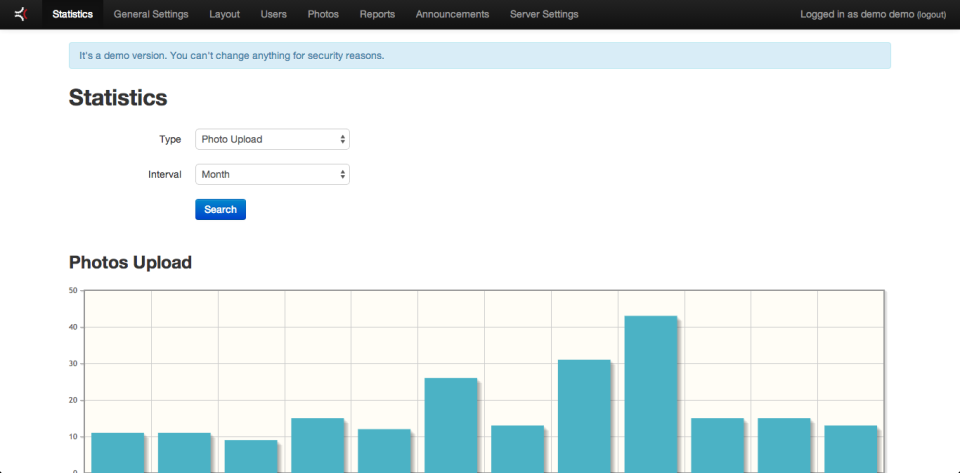The height and width of the screenshot is (473, 960).
Task: Click the tallest chart bar above 40
Action: coord(651,394)
